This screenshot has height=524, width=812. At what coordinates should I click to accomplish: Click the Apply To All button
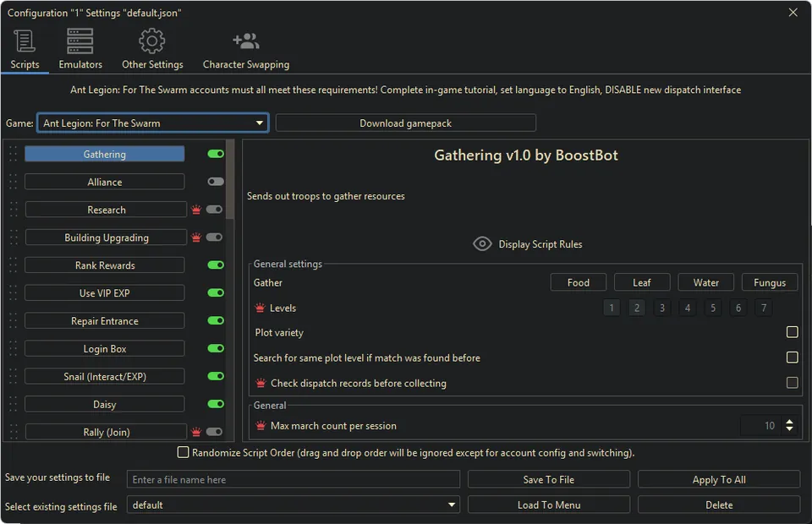pos(719,479)
